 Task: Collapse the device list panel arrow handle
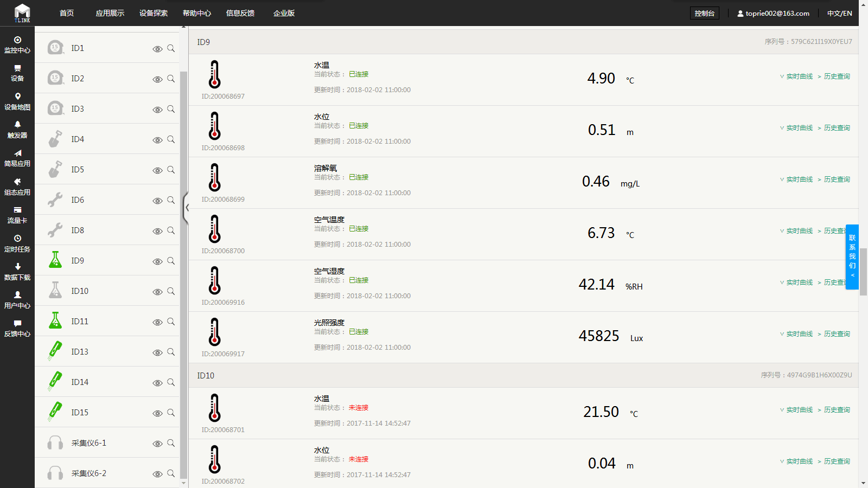pyautogui.click(x=186, y=208)
